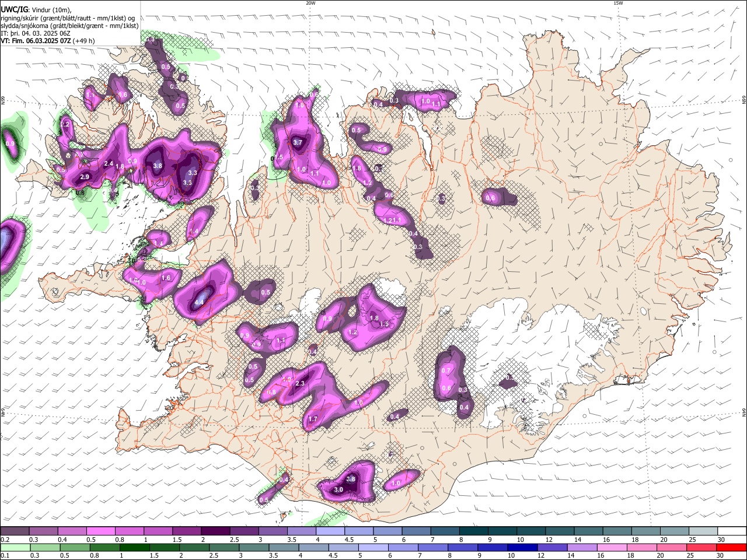Click the 2.9 precipitation value on the map
The image size is (747, 560).
[85, 177]
